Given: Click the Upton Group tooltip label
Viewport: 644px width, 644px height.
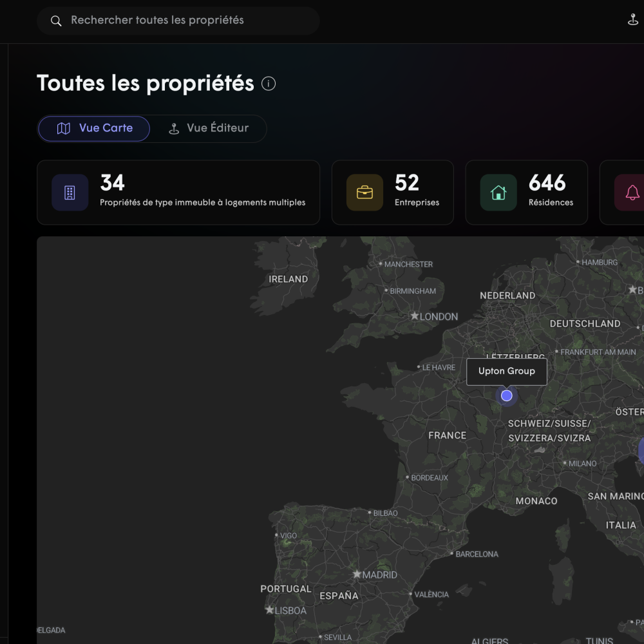Looking at the screenshot, I should tap(507, 372).
